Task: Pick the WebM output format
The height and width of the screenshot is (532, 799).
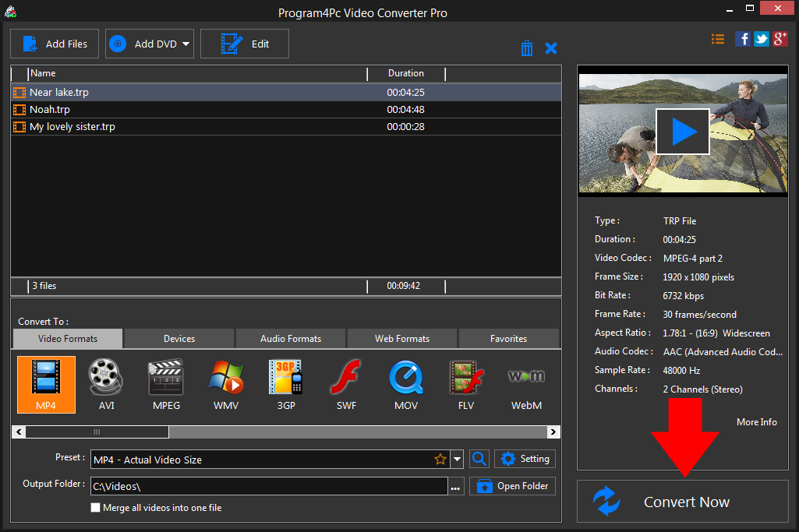Action: point(526,384)
